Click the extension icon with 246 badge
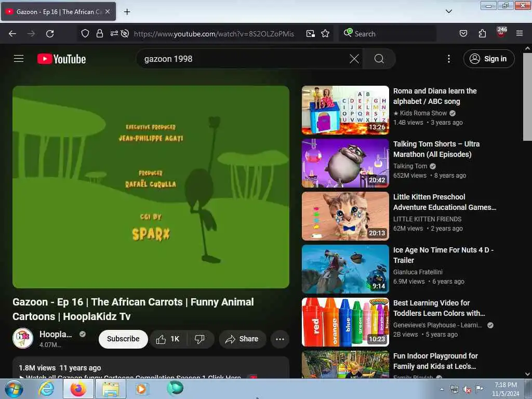532x399 pixels. tap(501, 33)
